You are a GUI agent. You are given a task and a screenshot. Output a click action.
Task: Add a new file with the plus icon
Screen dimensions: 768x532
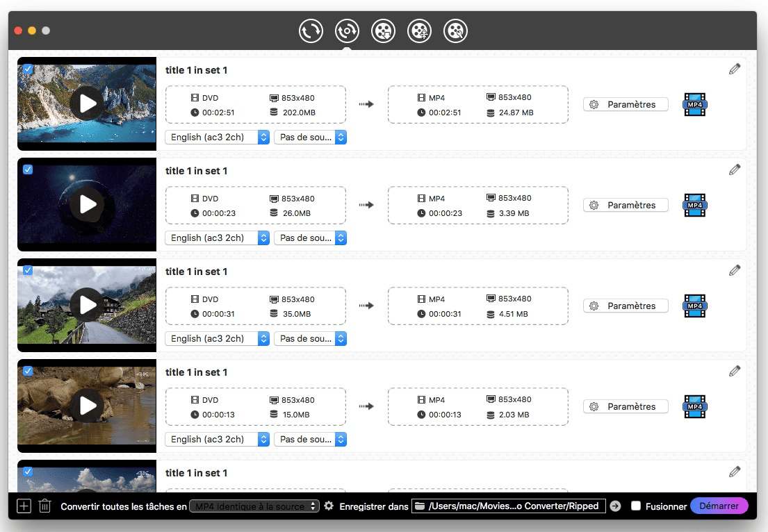click(x=24, y=506)
